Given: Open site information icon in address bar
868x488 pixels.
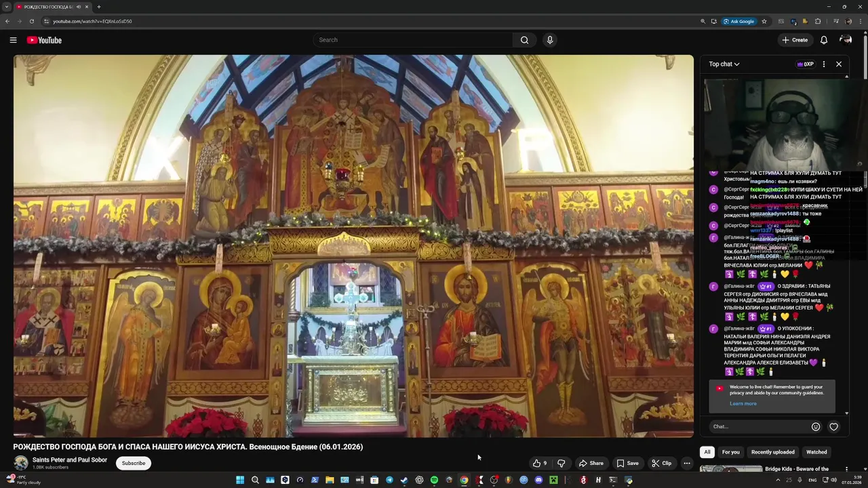Looking at the screenshot, I should click(46, 21).
